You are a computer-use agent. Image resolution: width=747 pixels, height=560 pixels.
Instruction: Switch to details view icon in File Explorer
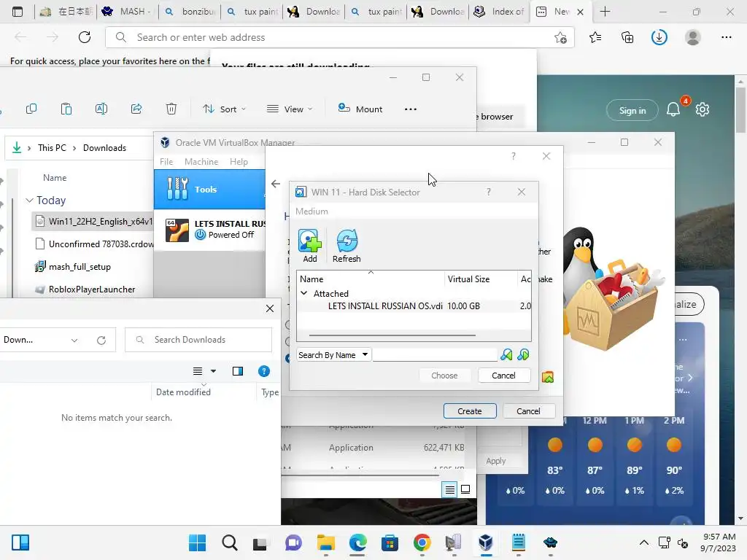coord(449,489)
